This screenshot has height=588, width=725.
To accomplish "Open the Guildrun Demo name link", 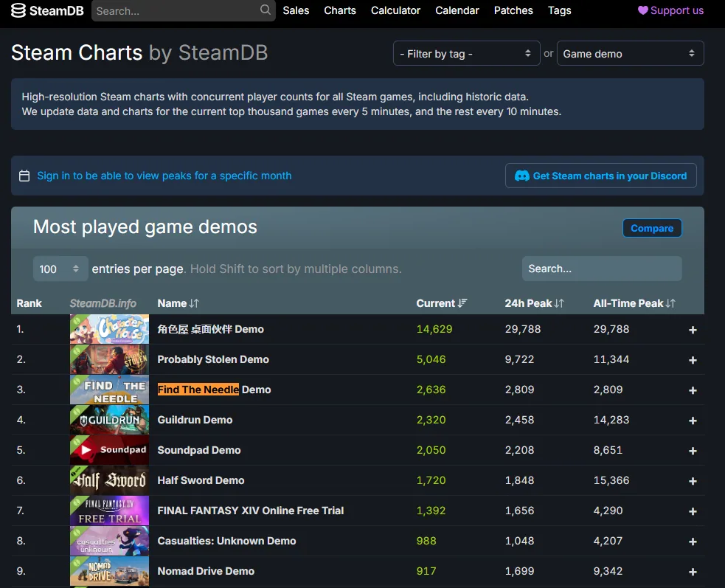I will coord(195,420).
